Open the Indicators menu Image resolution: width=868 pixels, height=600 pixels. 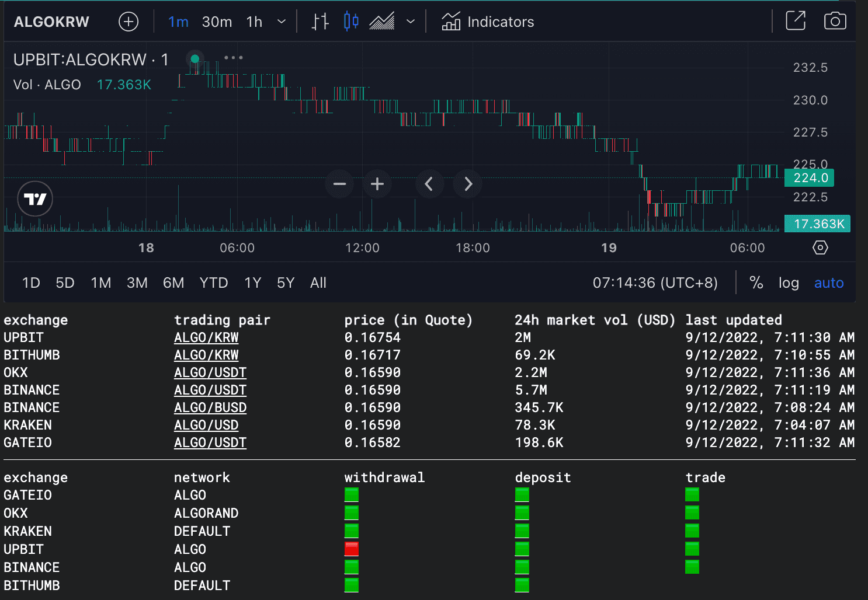point(488,22)
